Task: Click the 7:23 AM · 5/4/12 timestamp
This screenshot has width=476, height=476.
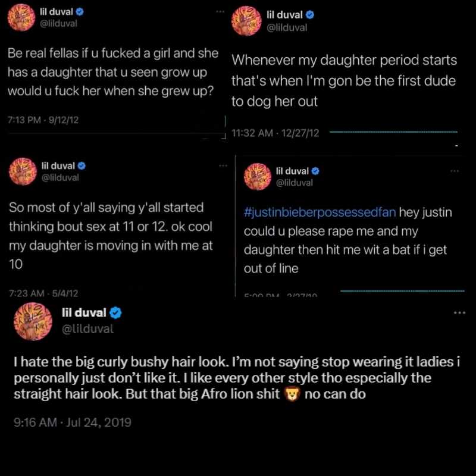Action: [43, 293]
